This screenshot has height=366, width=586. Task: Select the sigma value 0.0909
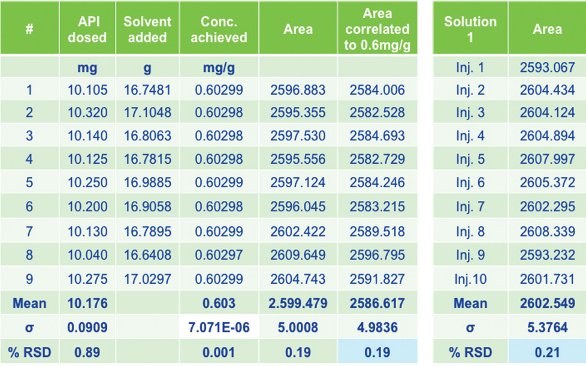click(87, 327)
